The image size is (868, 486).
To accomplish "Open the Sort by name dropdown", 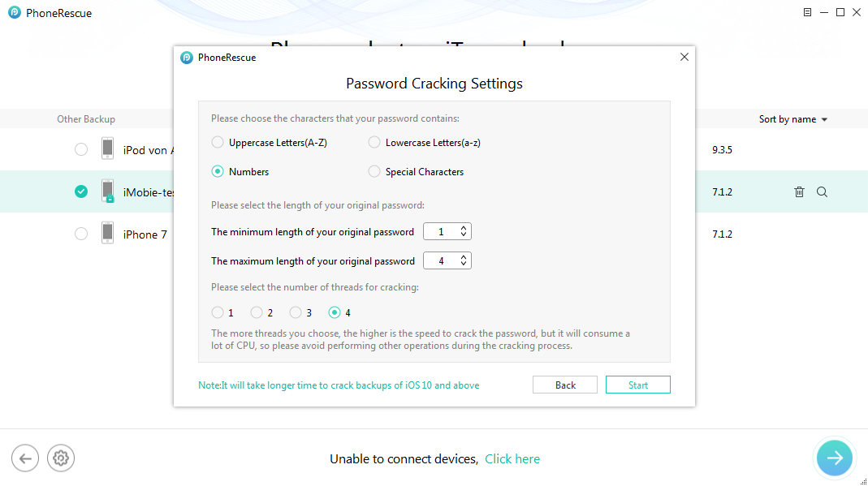I will point(792,119).
